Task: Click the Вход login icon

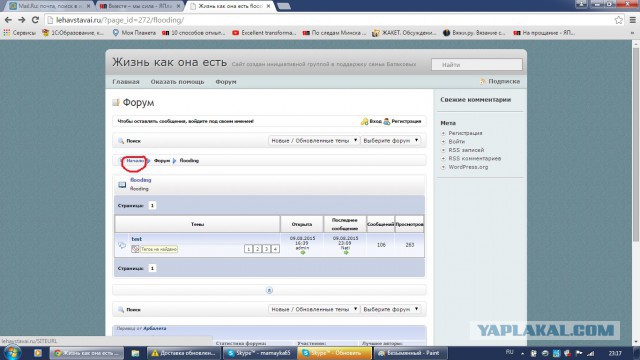Action: [364, 121]
